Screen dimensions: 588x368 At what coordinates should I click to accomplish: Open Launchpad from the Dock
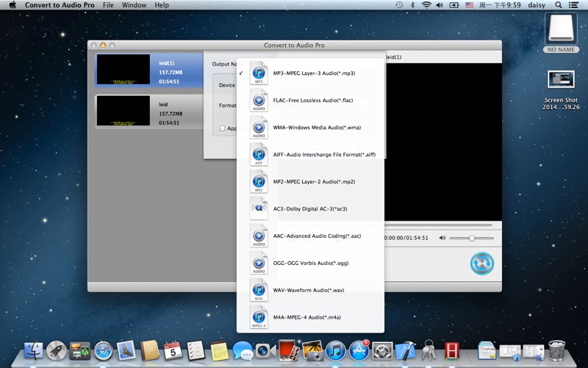tap(57, 351)
